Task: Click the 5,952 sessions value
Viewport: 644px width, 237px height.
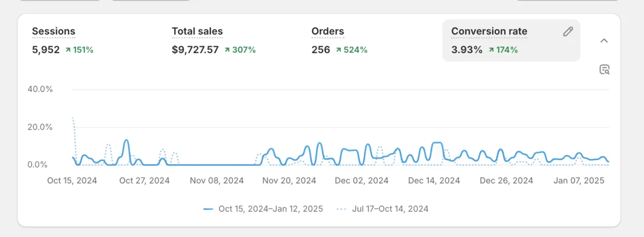Action: 46,50
